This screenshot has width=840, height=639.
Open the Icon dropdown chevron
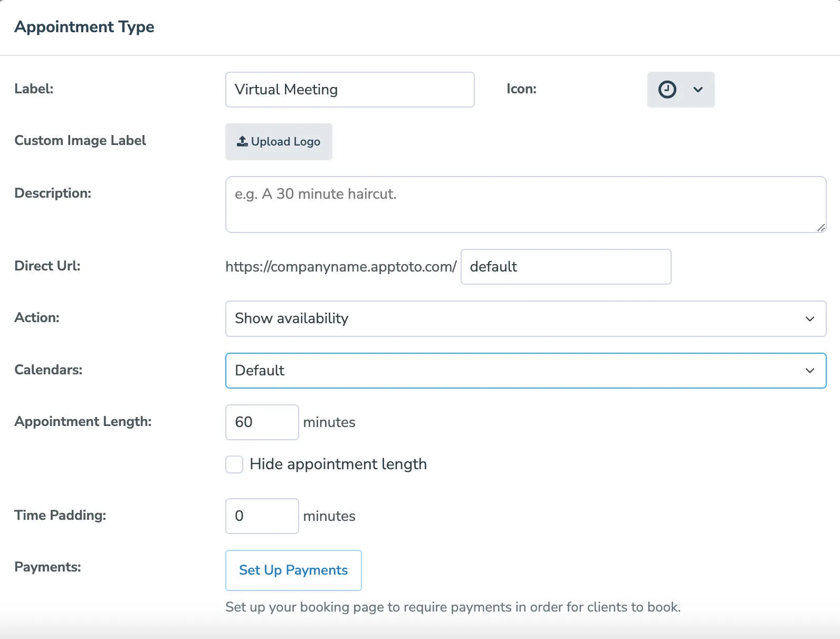click(x=698, y=90)
